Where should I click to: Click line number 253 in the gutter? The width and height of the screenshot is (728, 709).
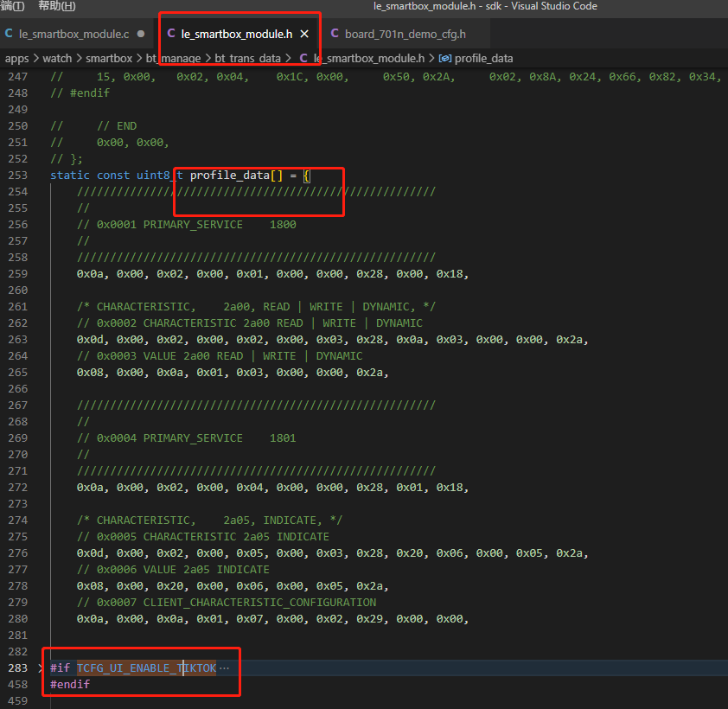click(x=17, y=175)
